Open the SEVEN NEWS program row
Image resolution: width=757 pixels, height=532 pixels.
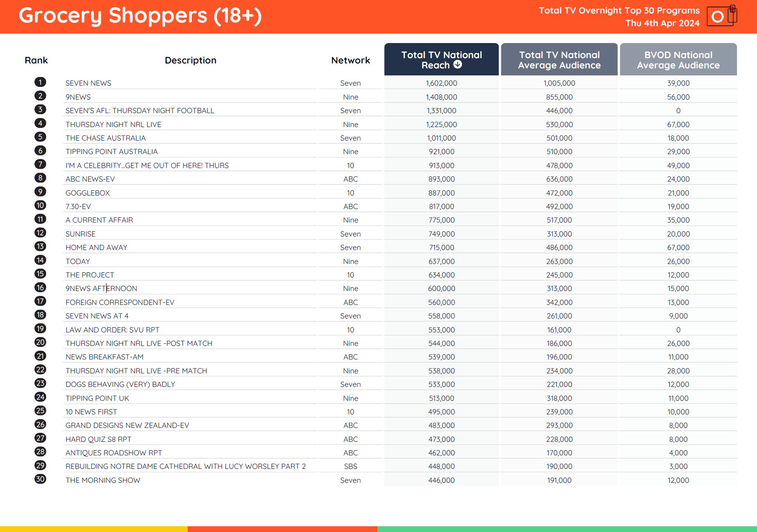coord(89,83)
